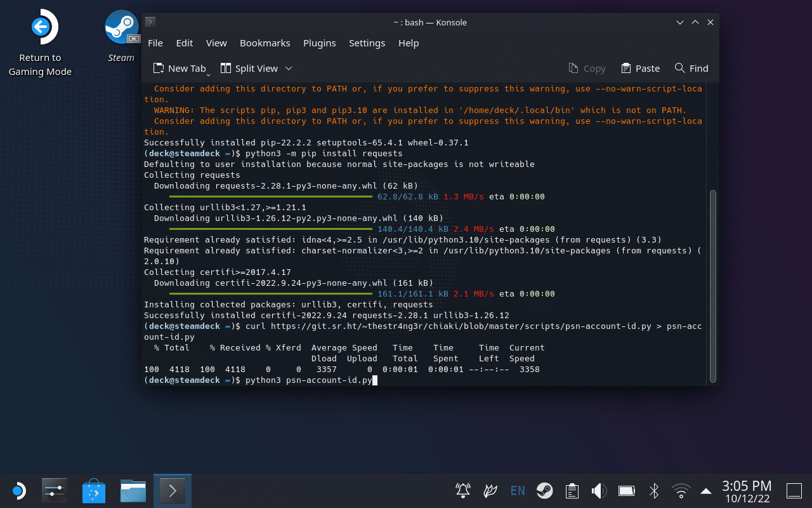
Task: Open the Settings menu
Action: coord(367,43)
